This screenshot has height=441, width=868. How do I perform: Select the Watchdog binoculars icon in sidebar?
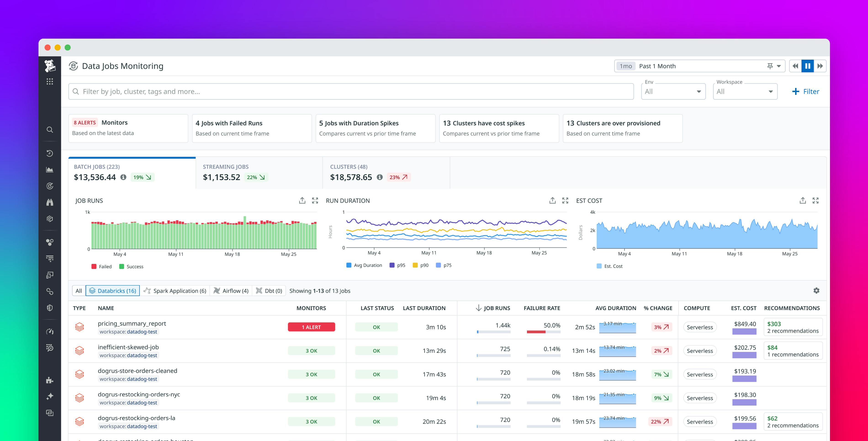50,202
